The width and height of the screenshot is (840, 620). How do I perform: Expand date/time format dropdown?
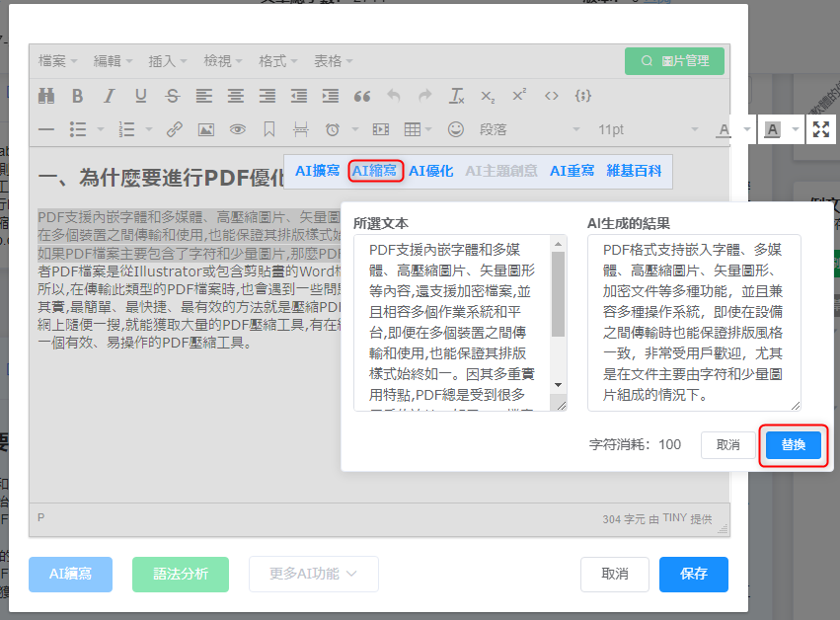pyautogui.click(x=354, y=129)
